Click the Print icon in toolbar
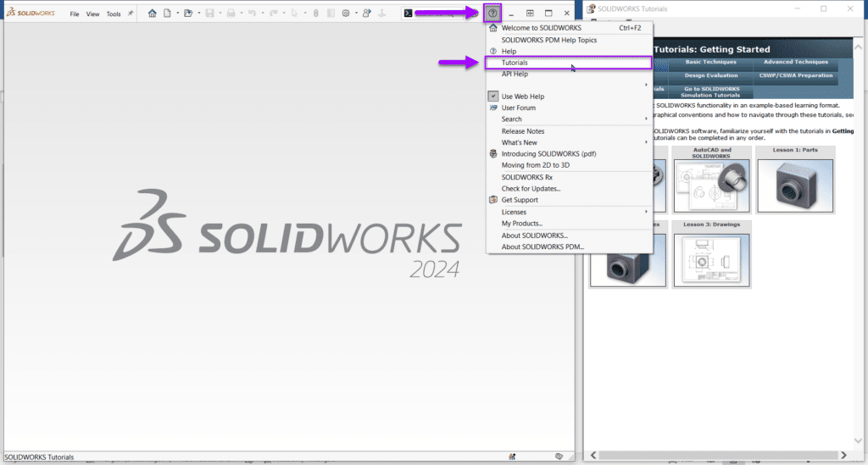Image resolution: width=868 pixels, height=465 pixels. click(231, 14)
